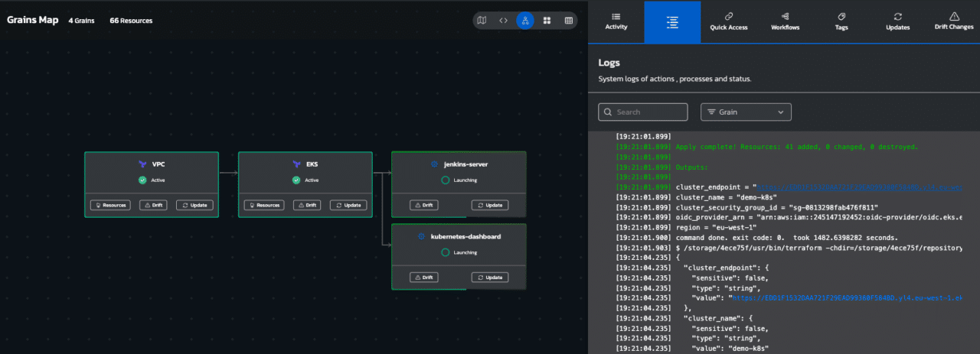This screenshot has height=354, width=980.
Task: Click the jenkins-server Helm icon
Action: point(434,164)
